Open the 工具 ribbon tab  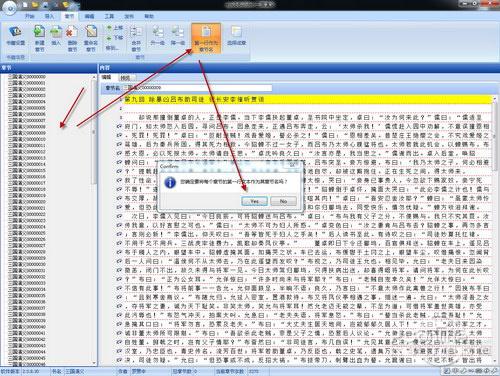click(x=109, y=16)
